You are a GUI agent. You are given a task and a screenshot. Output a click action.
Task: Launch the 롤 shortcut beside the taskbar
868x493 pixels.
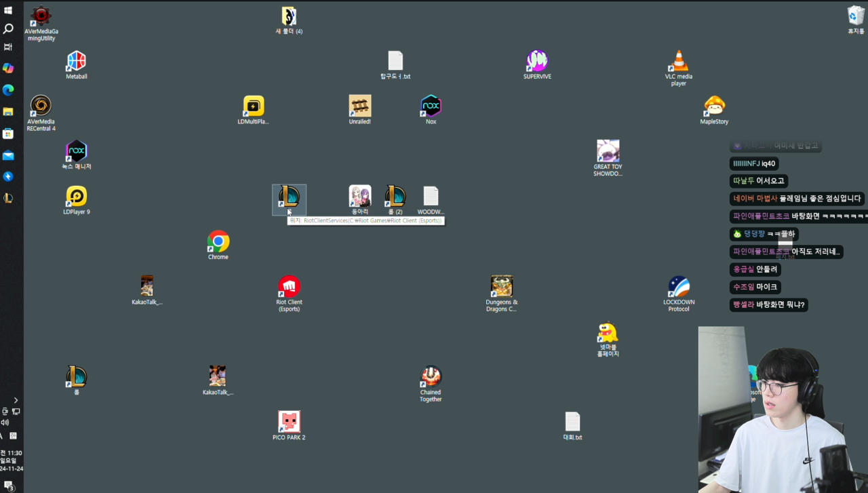point(76,381)
